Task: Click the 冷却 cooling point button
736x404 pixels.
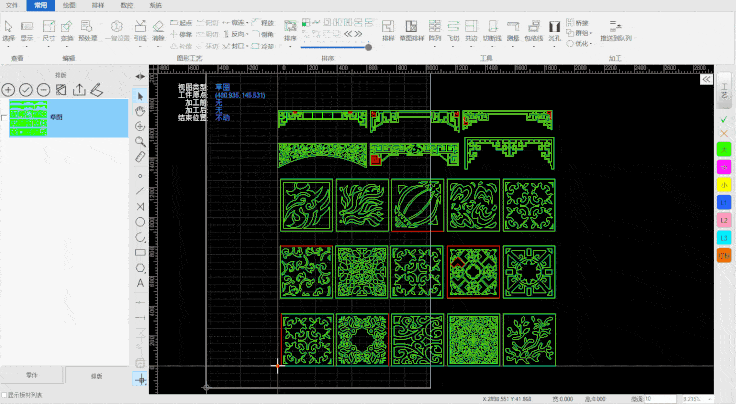Action: pyautogui.click(x=262, y=46)
